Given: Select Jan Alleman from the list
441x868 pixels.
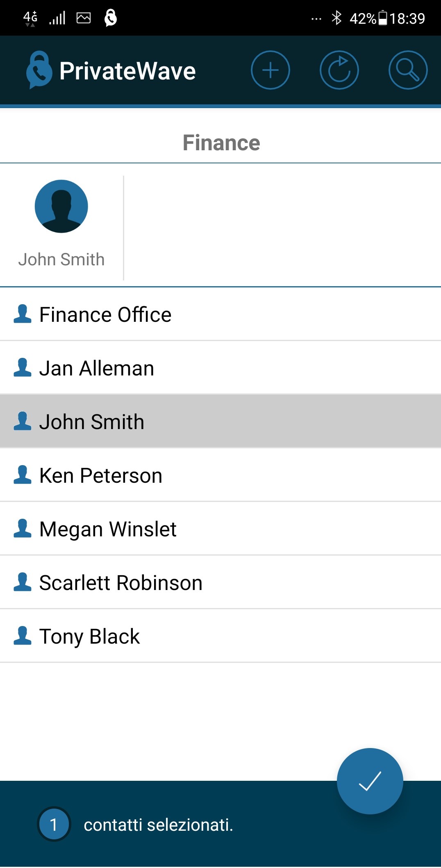Looking at the screenshot, I should tap(220, 368).
